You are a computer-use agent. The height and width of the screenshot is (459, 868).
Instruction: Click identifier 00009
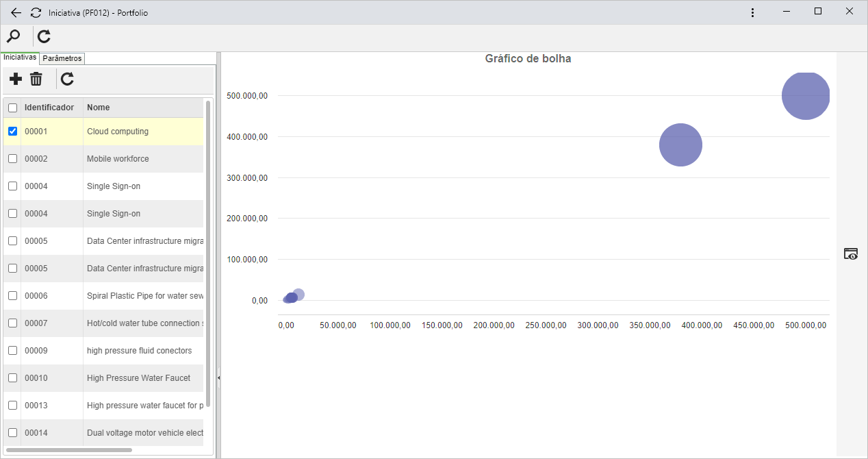point(36,351)
